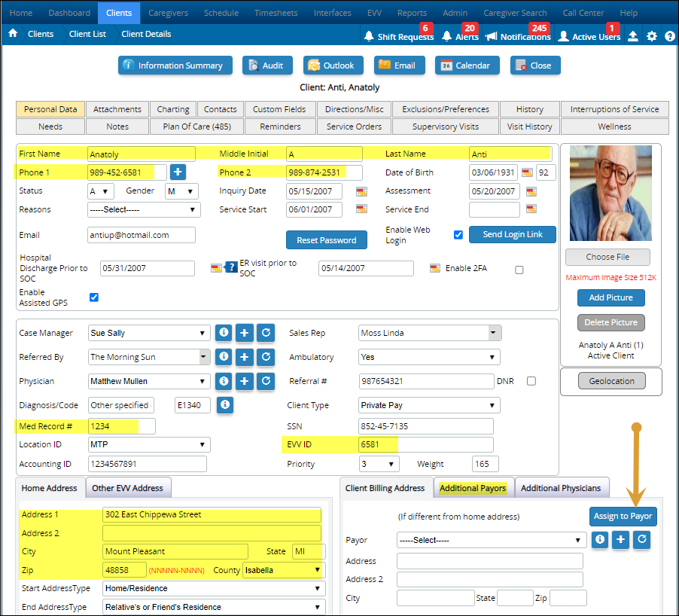Check the DNR checkbox

pyautogui.click(x=531, y=381)
